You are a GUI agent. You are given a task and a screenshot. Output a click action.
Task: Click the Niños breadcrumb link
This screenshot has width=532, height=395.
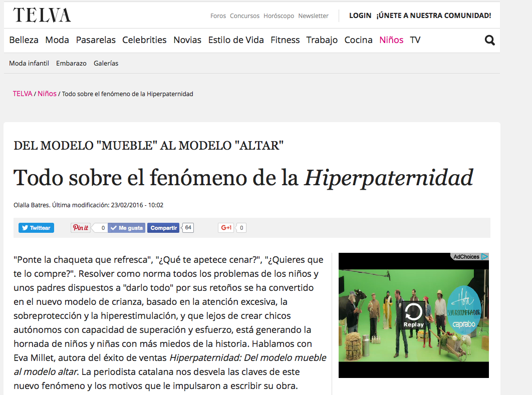47,94
